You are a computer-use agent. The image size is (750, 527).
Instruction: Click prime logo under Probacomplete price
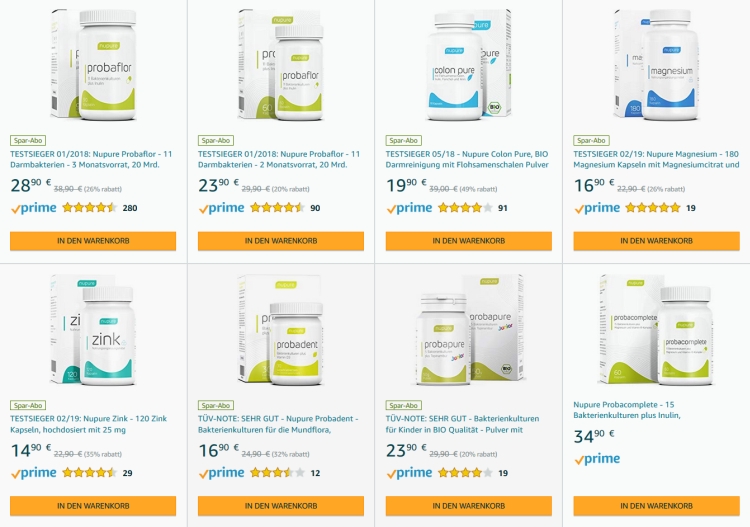(597, 459)
